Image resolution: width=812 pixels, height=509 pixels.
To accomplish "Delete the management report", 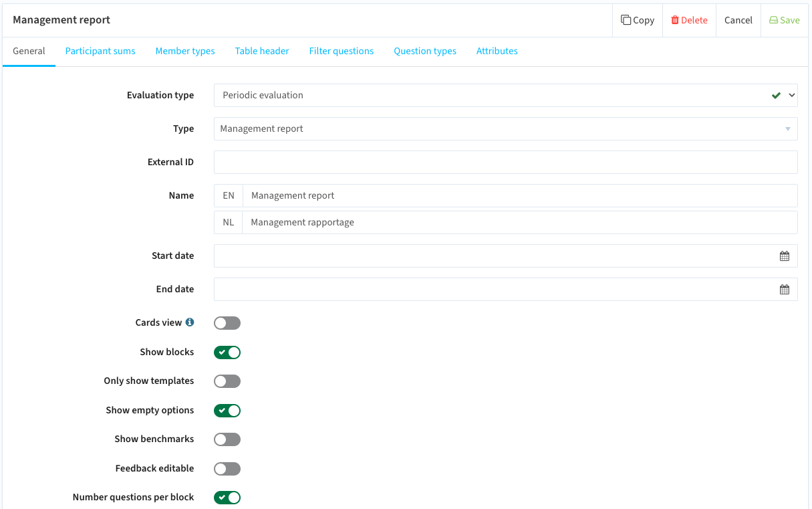I will 689,20.
